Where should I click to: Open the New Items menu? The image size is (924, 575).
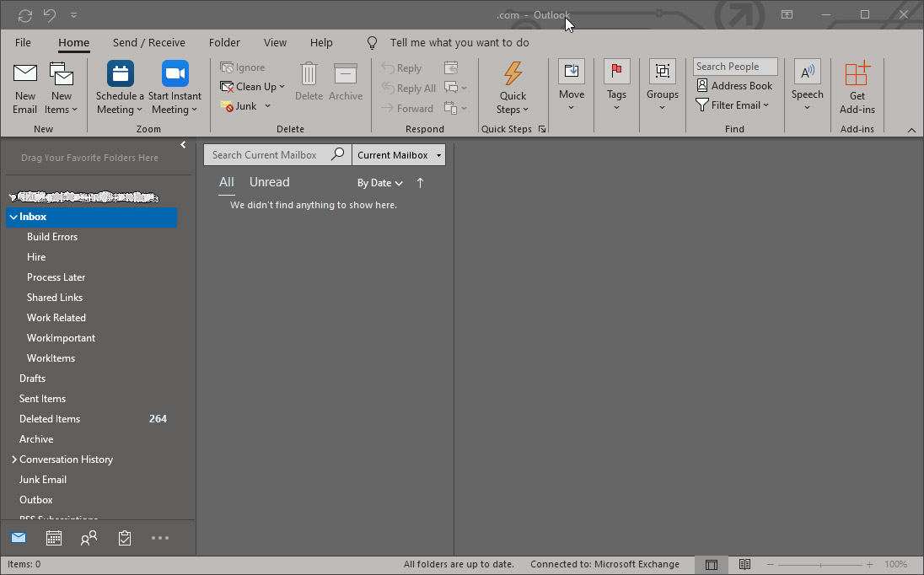tap(62, 89)
